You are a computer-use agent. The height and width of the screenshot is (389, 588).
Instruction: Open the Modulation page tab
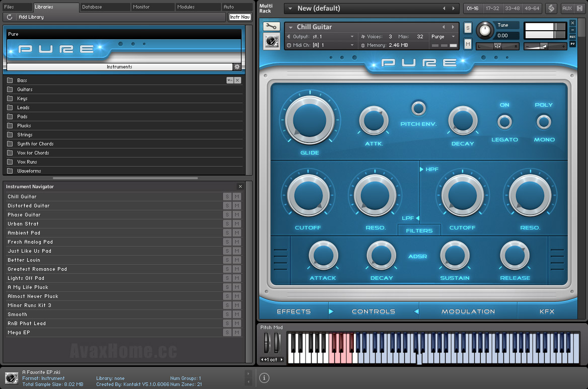tap(468, 312)
